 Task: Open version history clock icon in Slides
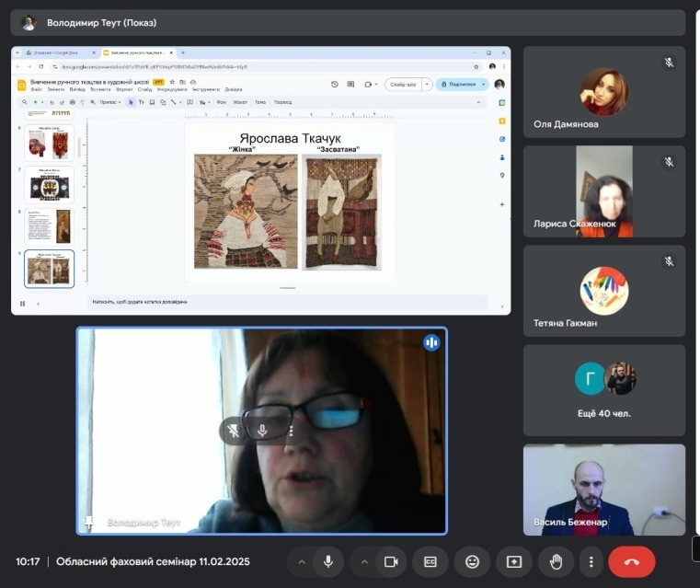point(335,85)
